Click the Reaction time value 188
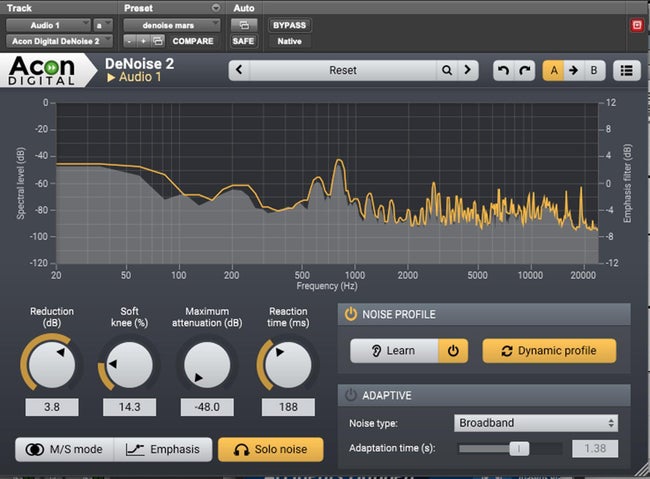 (x=288, y=407)
